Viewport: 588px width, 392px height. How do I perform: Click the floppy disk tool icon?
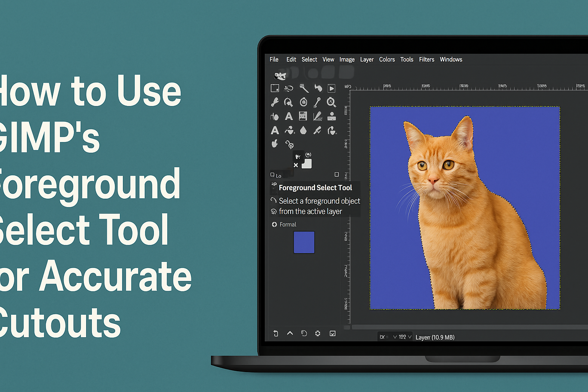[303, 116]
